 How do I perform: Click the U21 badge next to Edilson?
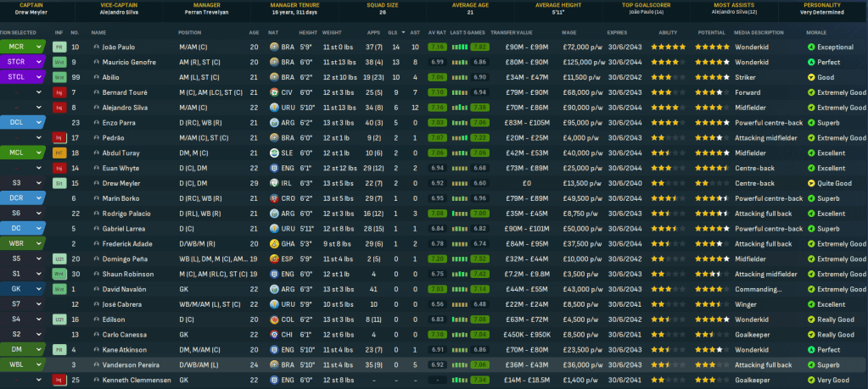click(x=59, y=319)
